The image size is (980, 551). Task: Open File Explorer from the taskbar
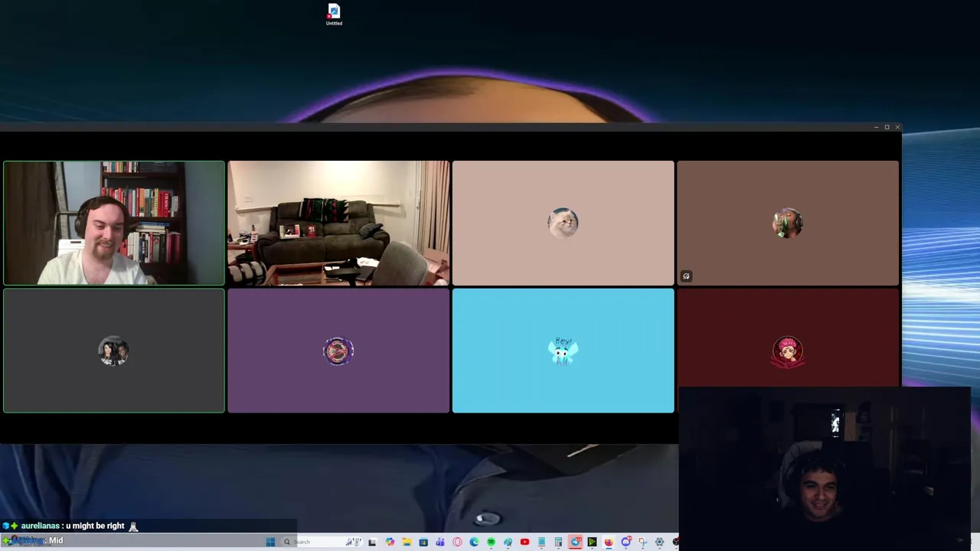point(407,542)
